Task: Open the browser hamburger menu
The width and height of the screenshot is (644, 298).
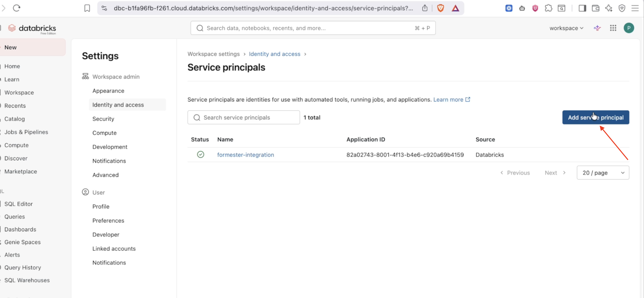Action: [x=635, y=8]
